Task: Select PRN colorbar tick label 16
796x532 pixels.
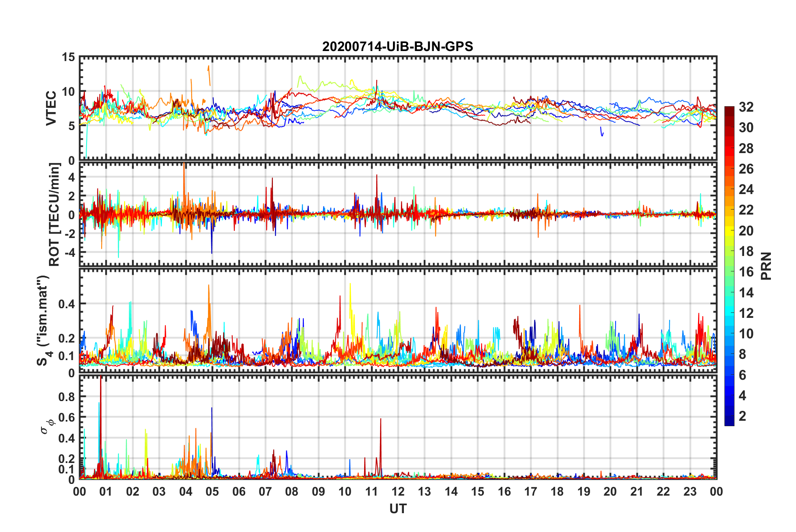Action: click(746, 272)
